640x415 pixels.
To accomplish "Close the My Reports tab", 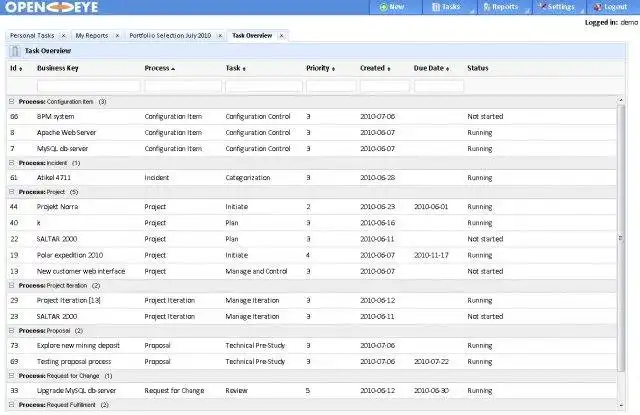I will click(117, 36).
